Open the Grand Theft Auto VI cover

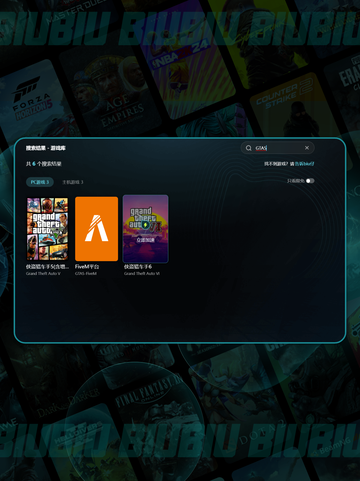click(x=145, y=229)
